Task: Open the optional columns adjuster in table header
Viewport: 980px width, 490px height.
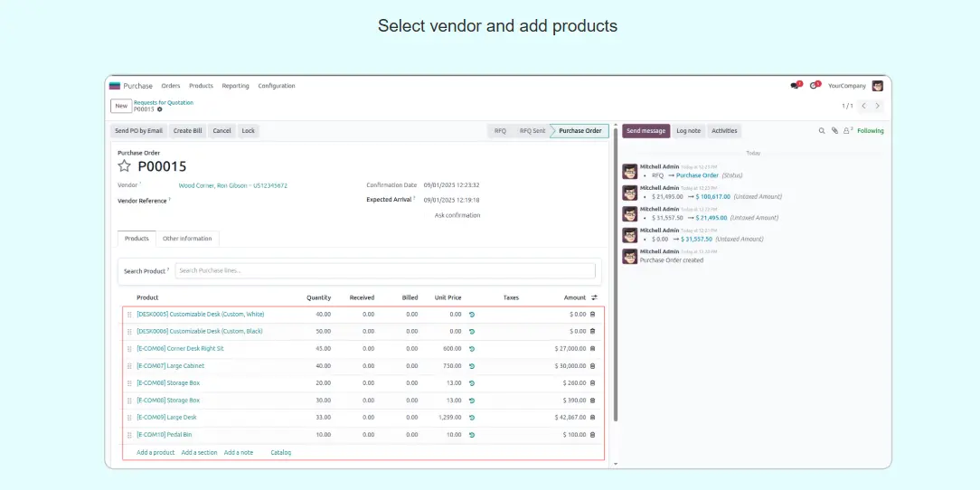Action: click(x=594, y=297)
